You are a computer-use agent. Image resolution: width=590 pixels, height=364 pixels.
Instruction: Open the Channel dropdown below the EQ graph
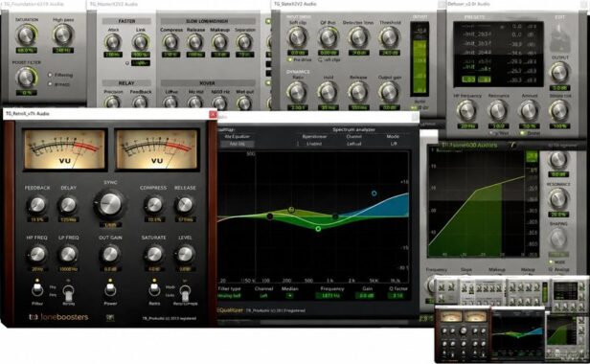click(263, 296)
